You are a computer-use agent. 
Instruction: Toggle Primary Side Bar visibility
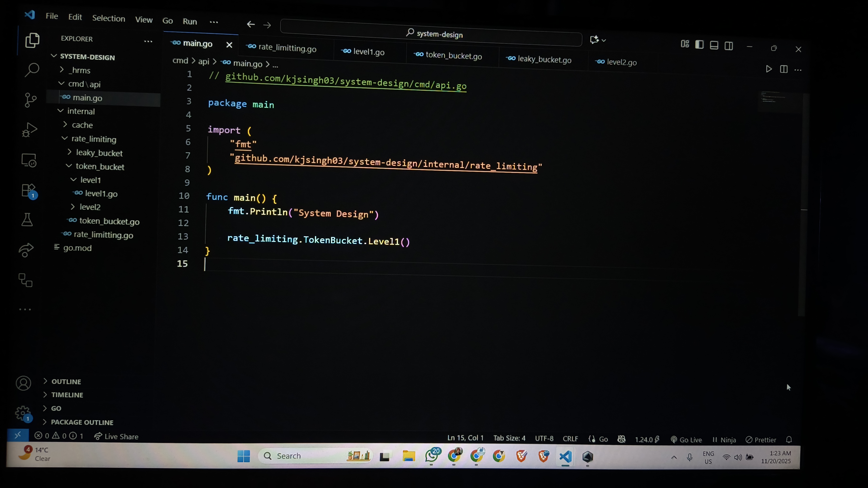(x=699, y=44)
